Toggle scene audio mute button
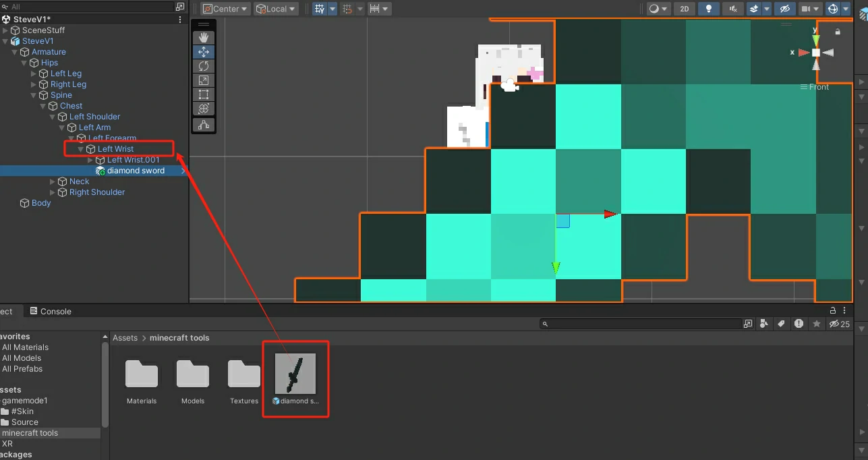 732,9
